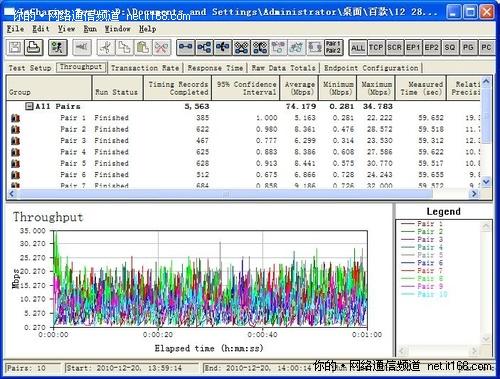This screenshot has width=500, height=379.
Task: Select the PG filter button
Action: pos(468,48)
